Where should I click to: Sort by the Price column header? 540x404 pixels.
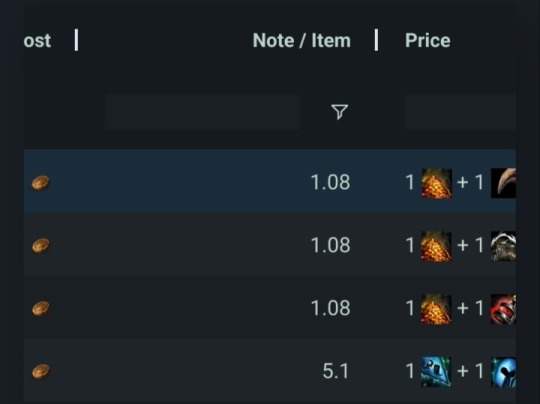pyautogui.click(x=428, y=41)
